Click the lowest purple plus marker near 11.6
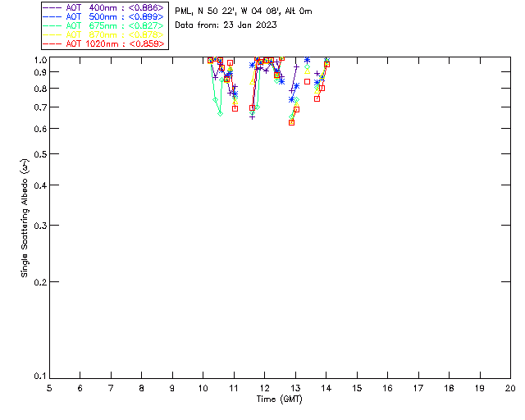 coord(252,116)
